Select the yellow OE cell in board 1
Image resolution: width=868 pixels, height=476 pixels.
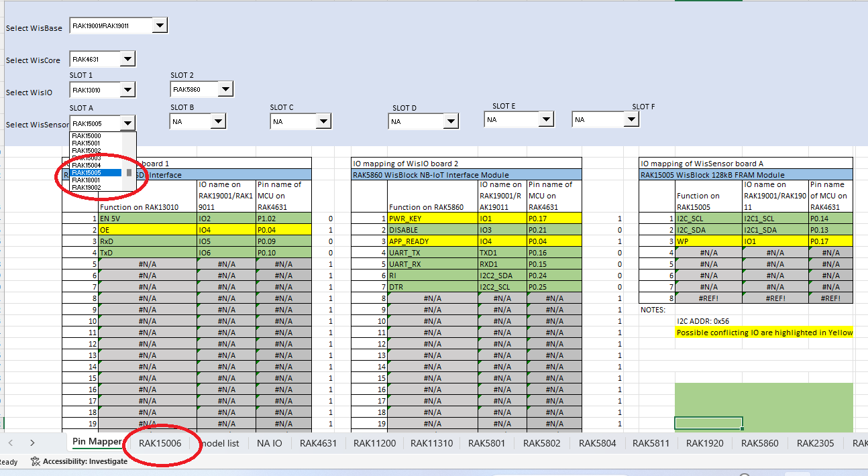point(148,230)
